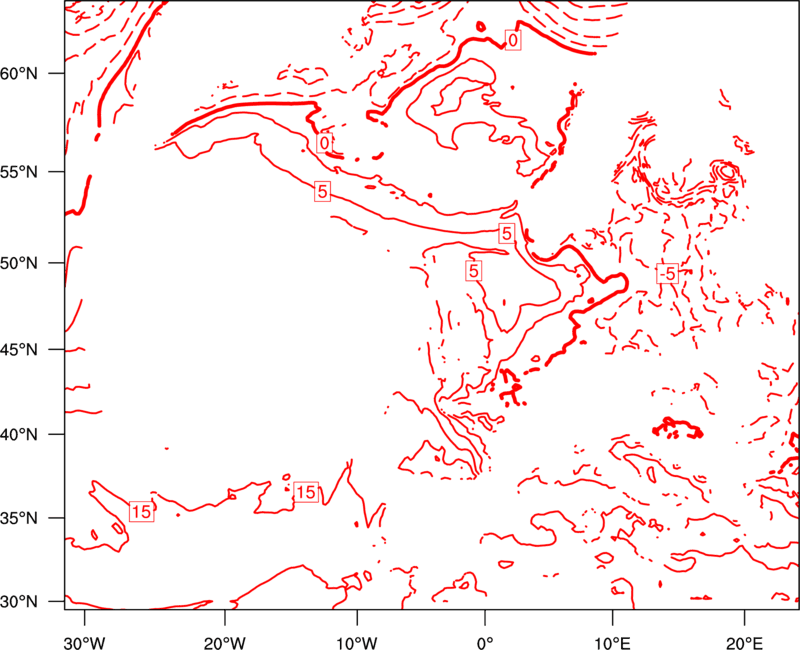Click the 0° longitude axis label
The width and height of the screenshot is (800, 650).
click(485, 643)
